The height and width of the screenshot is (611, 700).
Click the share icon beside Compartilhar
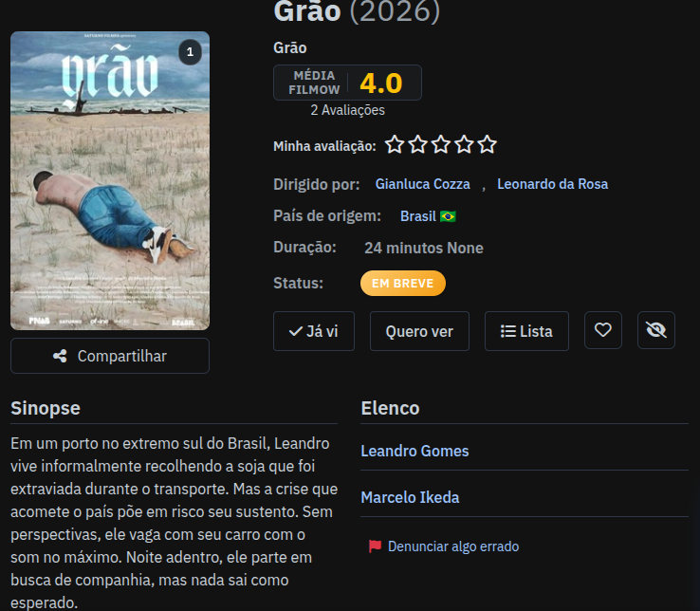click(60, 356)
